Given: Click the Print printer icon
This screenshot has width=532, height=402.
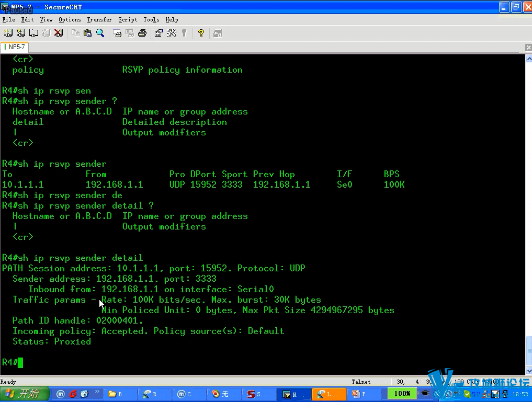Looking at the screenshot, I should coord(142,33).
